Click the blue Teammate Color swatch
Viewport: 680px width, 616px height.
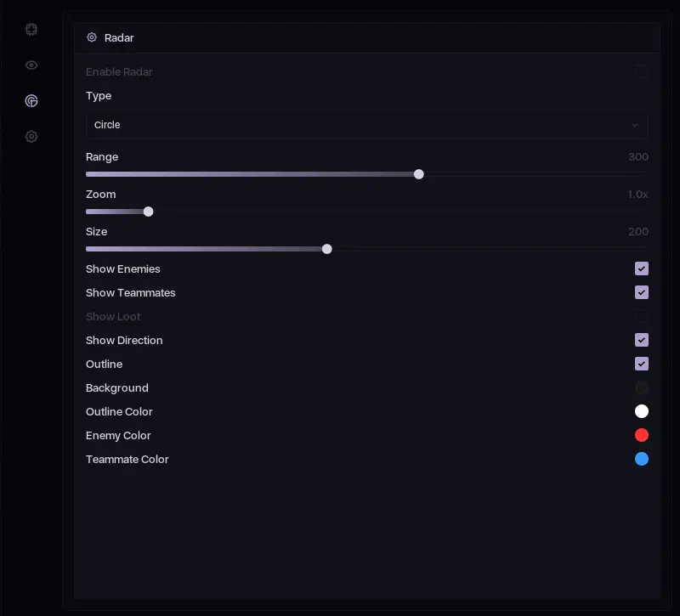coord(642,459)
